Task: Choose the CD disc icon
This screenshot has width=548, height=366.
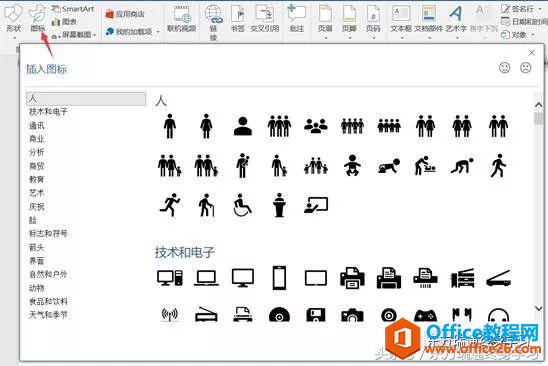Action: tap(279, 315)
